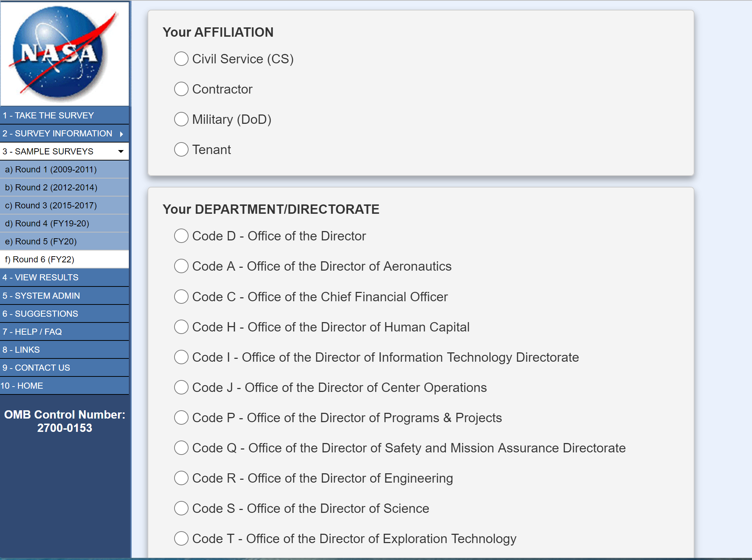Navigate to Contact Us page
The width and height of the screenshot is (752, 560).
tap(36, 368)
